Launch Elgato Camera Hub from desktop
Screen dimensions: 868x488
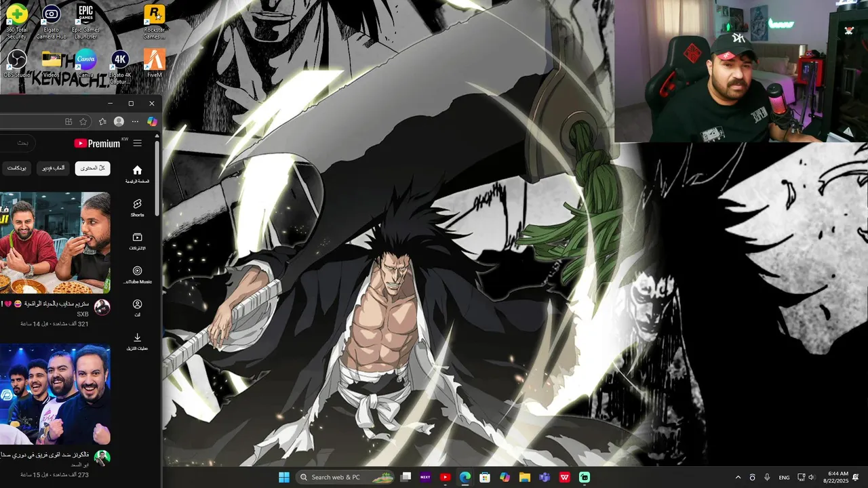coord(51,20)
